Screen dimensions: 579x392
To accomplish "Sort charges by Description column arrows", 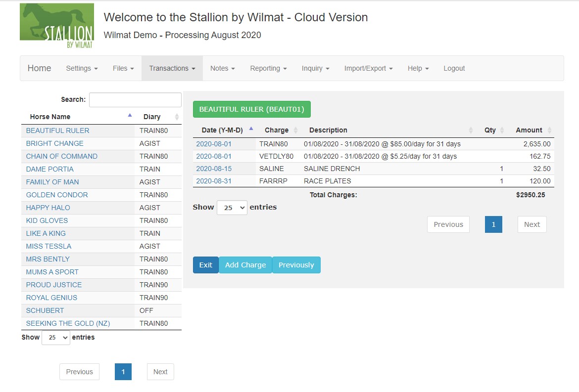I will pyautogui.click(x=471, y=130).
